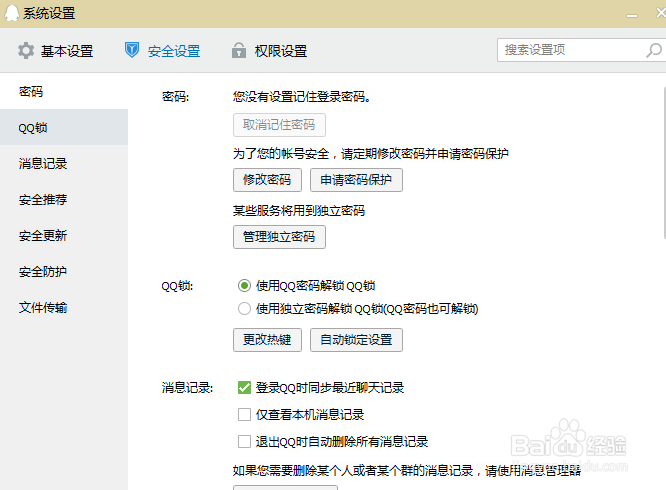Image resolution: width=666 pixels, height=490 pixels.
Task: Click the padlock icon beside 权限设置
Action: click(x=239, y=50)
